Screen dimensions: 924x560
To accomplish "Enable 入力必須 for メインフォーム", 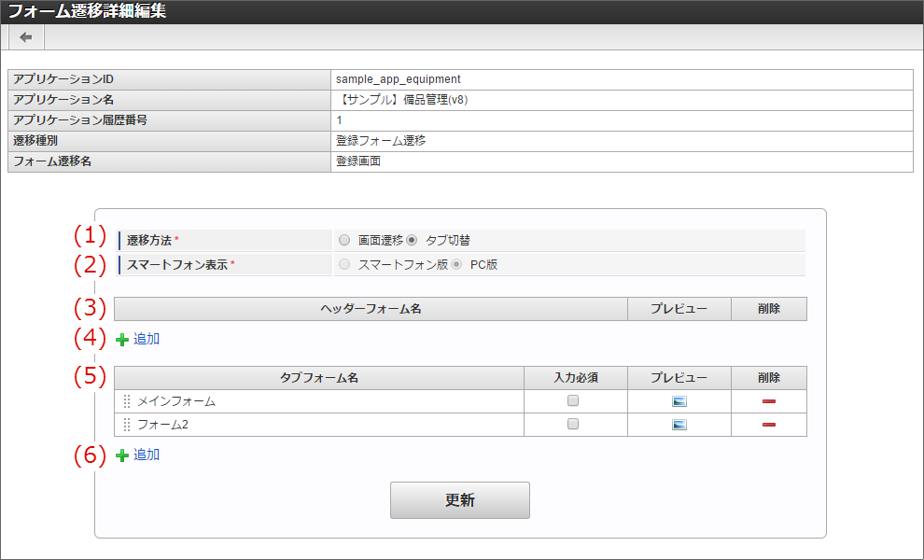I will [x=575, y=401].
